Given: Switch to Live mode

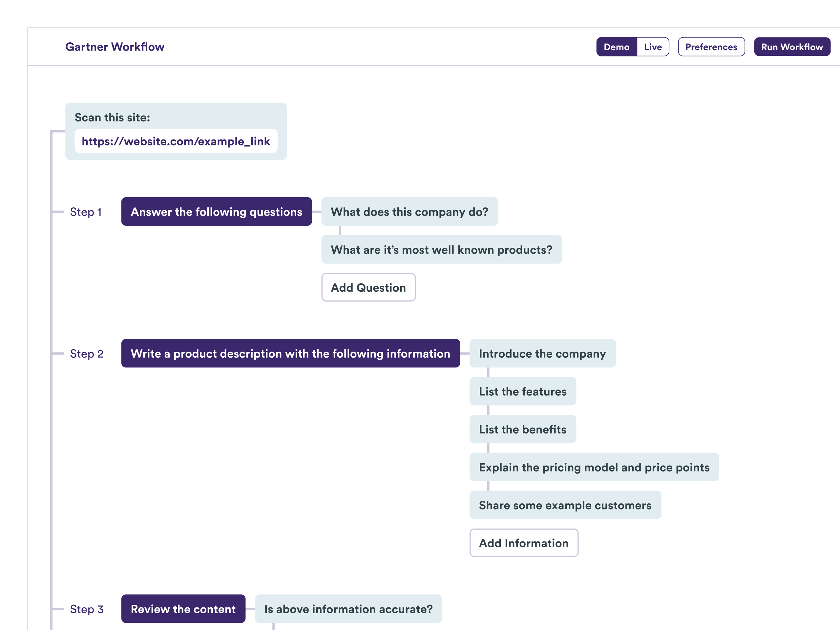Looking at the screenshot, I should pyautogui.click(x=653, y=47).
